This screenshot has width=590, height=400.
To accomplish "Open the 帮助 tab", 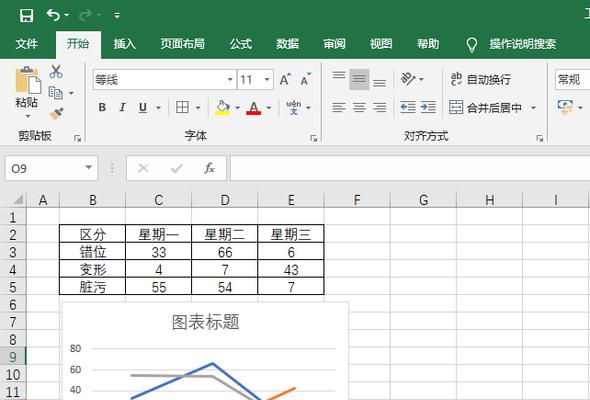I will [x=428, y=44].
